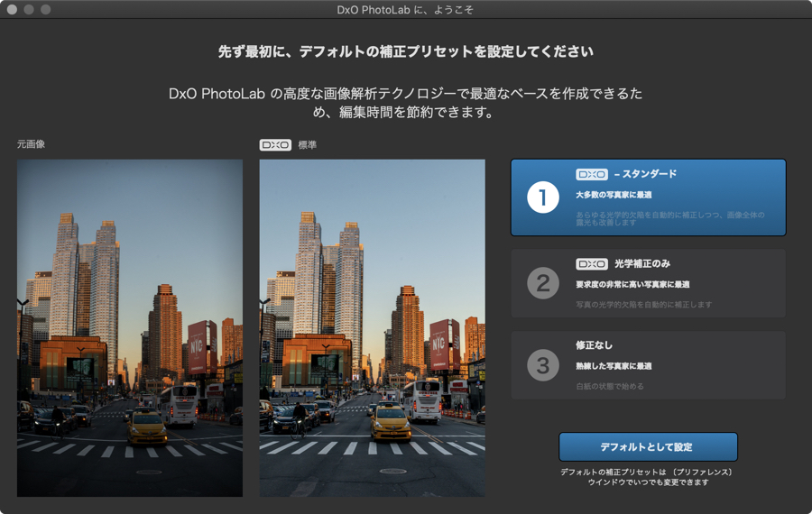Click the 元画像 label text
The width and height of the screenshot is (812, 514).
coord(31,144)
